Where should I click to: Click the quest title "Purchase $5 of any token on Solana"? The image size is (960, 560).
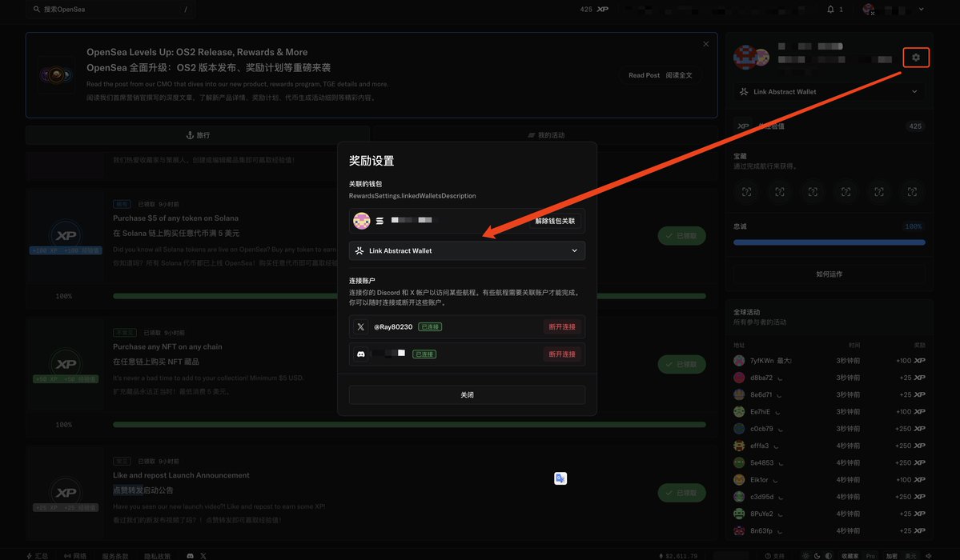[175, 218]
